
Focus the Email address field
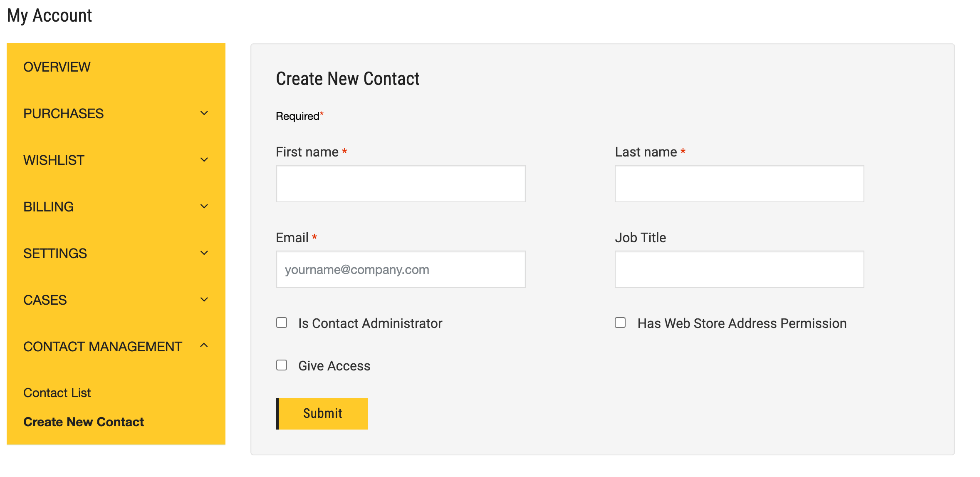[401, 269]
